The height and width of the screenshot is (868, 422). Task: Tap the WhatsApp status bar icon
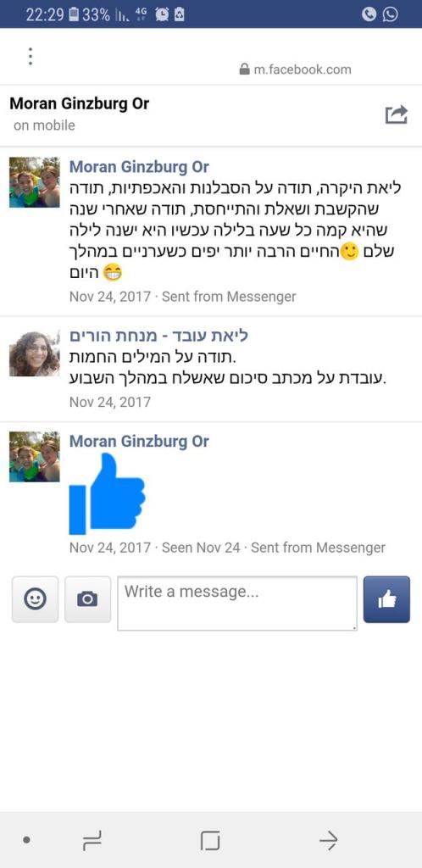[x=391, y=14]
